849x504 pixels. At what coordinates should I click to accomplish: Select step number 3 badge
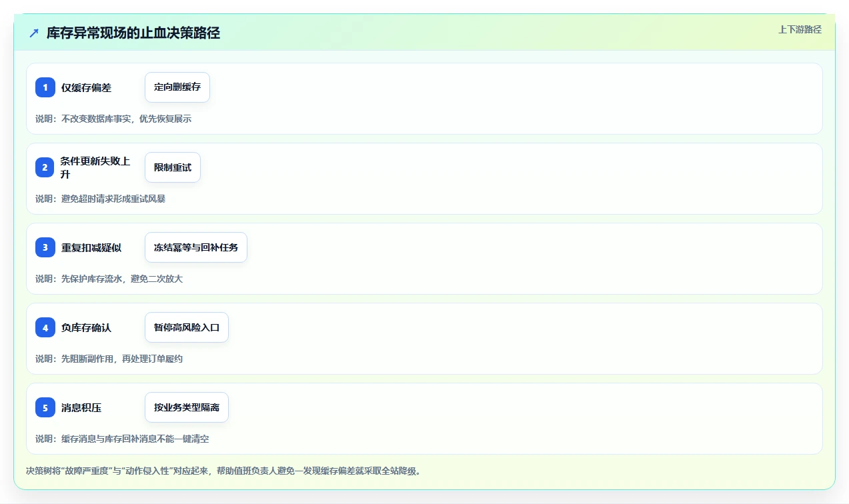(x=45, y=247)
